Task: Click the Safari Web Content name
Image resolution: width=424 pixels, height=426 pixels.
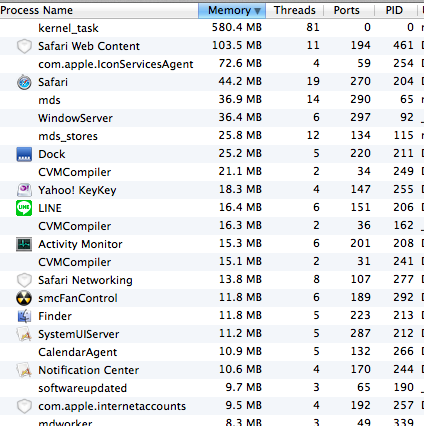Action: 89,46
